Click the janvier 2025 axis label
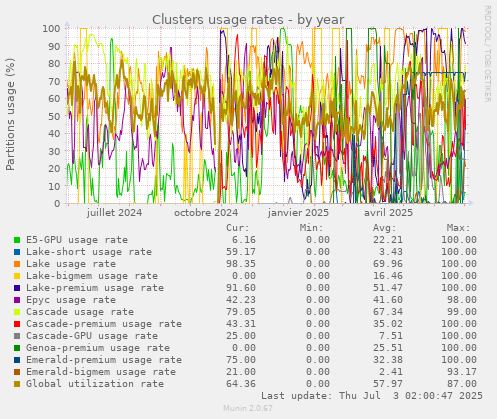The width and height of the screenshot is (497, 419). tap(298, 213)
